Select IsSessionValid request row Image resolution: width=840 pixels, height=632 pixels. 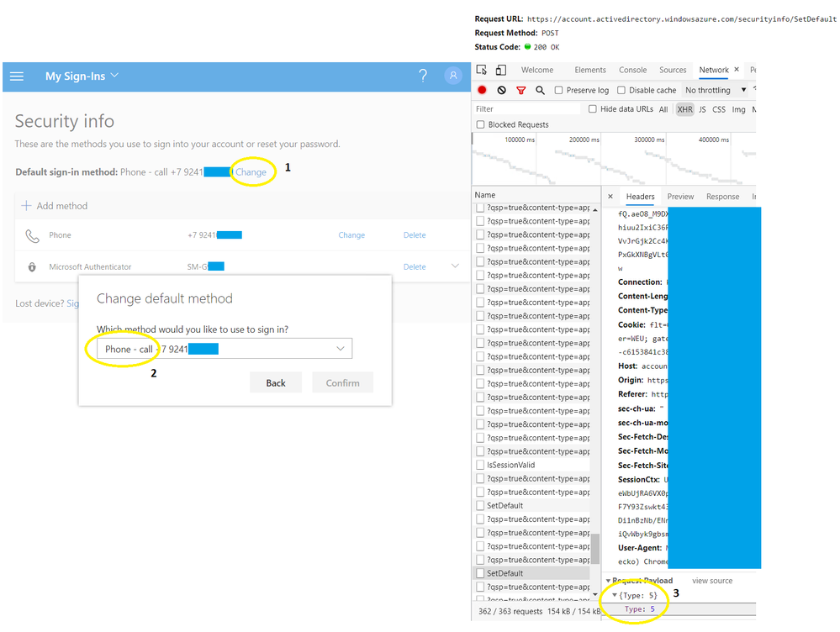[532, 465]
